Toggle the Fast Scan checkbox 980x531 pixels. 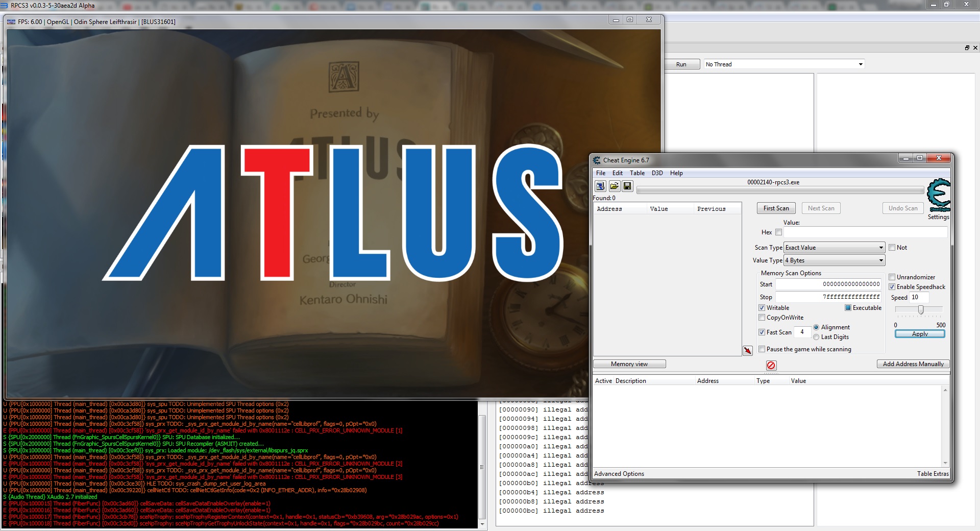coord(762,332)
